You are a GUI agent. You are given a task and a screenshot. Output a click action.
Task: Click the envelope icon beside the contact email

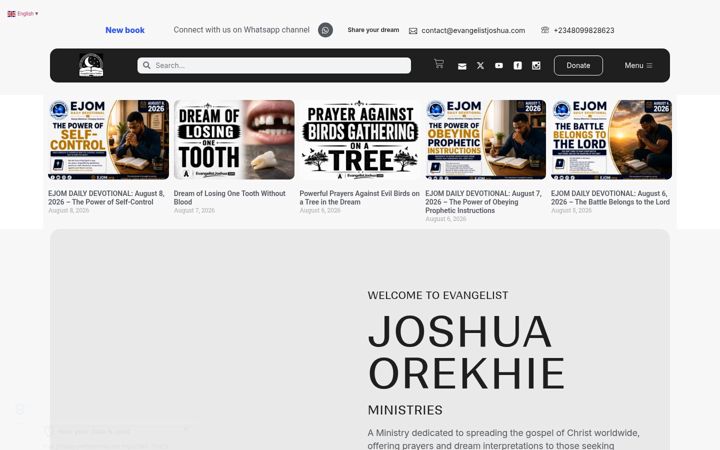[413, 31]
